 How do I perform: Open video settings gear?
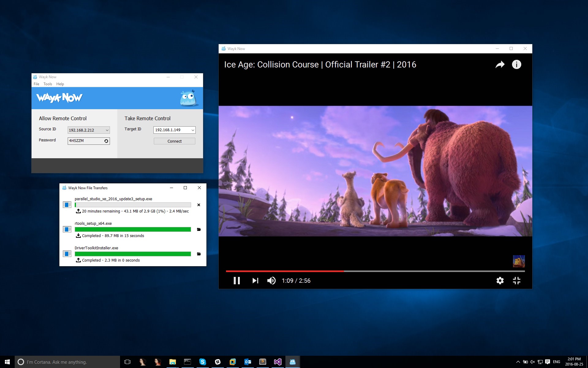point(500,281)
